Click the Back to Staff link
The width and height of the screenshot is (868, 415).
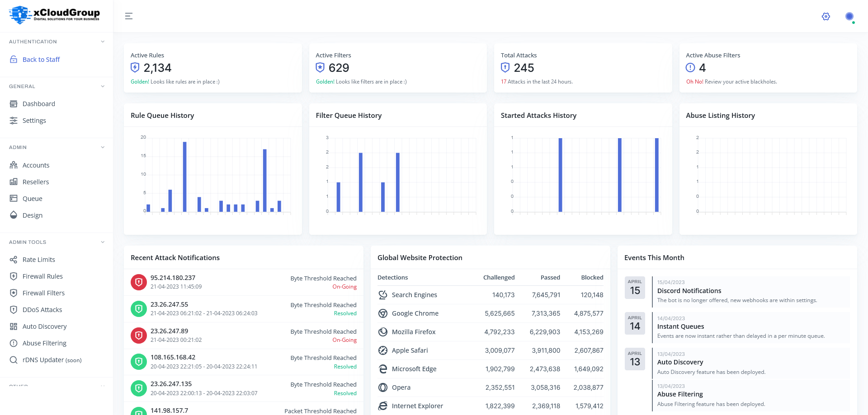[41, 59]
